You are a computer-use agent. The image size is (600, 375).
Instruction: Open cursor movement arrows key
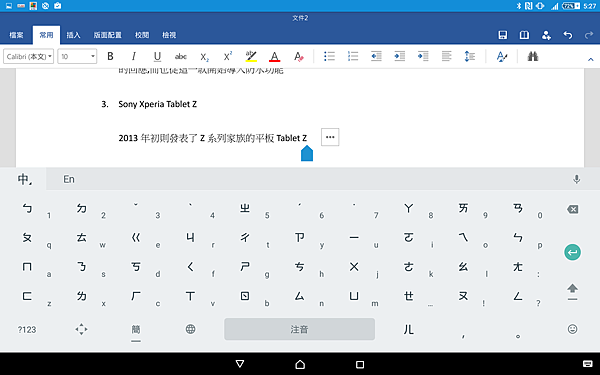pyautogui.click(x=81, y=329)
